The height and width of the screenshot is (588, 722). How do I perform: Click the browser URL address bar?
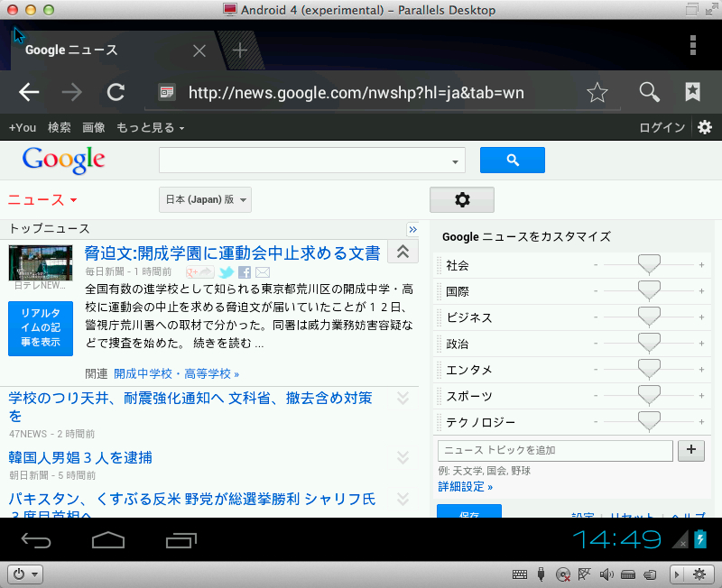383,93
